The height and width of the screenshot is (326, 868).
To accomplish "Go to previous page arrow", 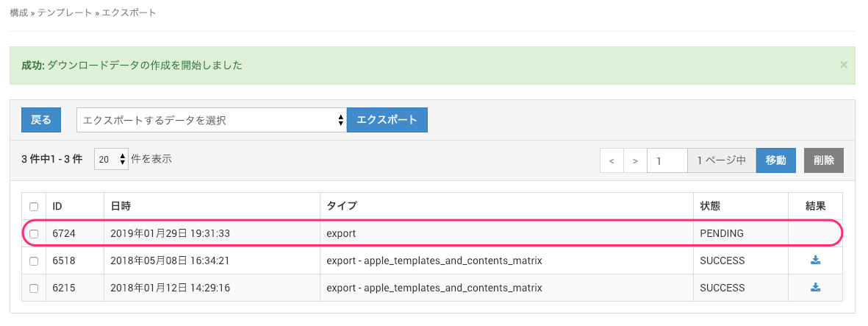I will [611, 160].
